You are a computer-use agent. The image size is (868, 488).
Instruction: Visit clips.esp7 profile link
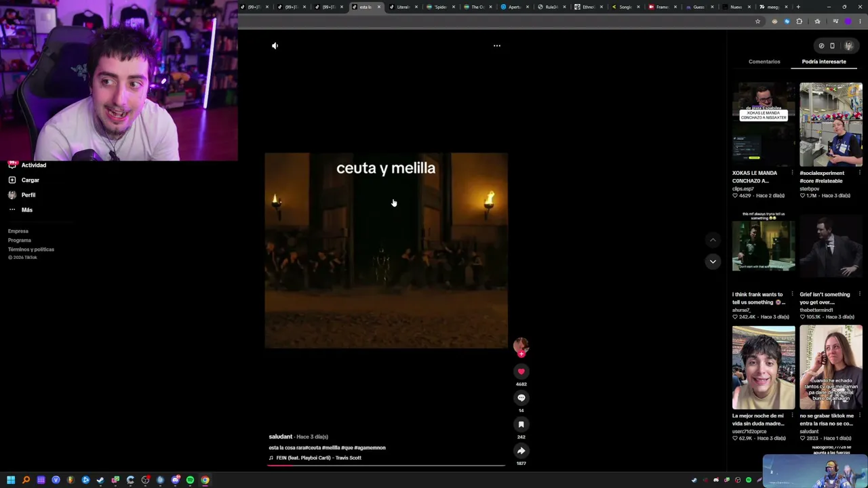pos(743,188)
